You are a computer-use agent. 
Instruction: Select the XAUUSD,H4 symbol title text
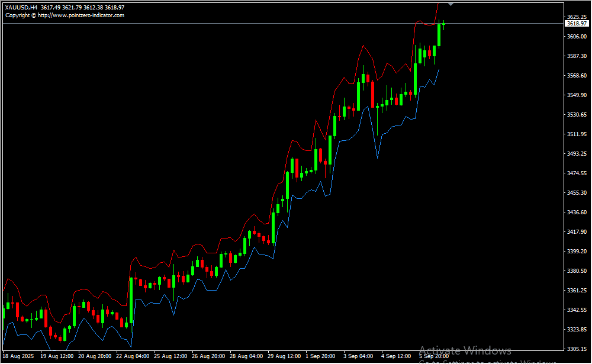coord(21,8)
